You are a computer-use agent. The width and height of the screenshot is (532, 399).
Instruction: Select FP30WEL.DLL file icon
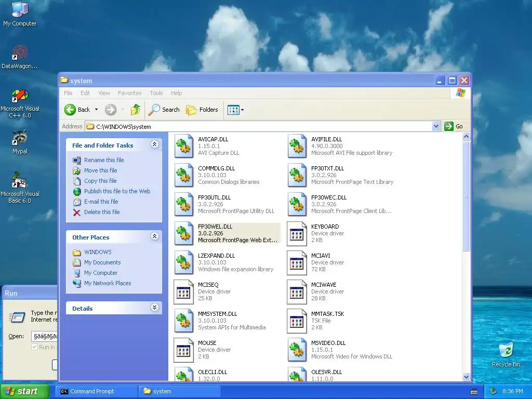click(183, 233)
